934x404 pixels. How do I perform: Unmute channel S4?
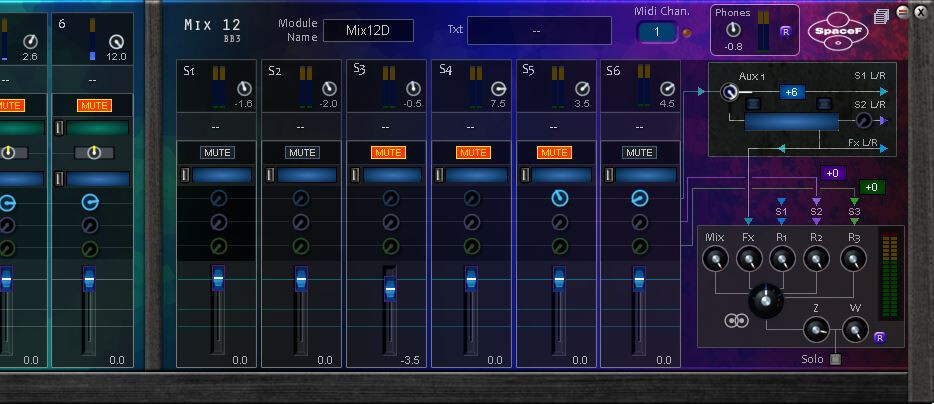473,153
